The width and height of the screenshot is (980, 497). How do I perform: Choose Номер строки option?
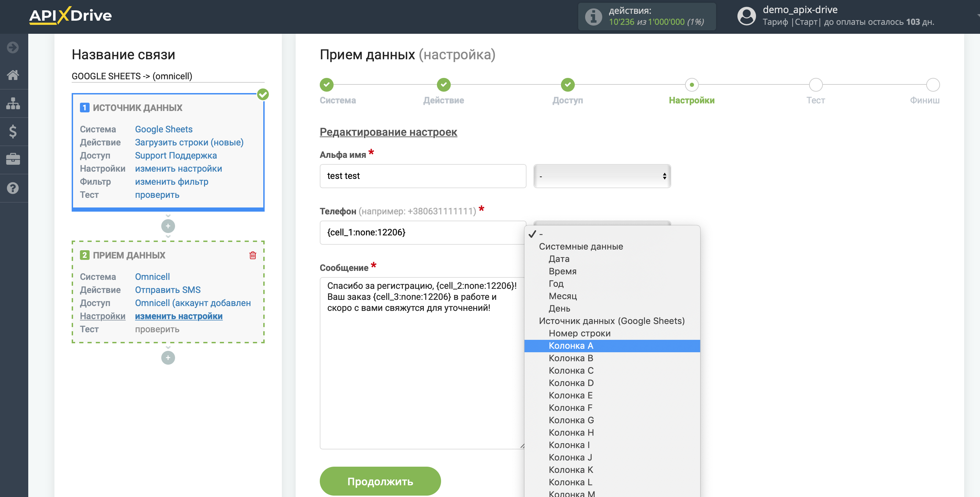[x=612, y=333]
